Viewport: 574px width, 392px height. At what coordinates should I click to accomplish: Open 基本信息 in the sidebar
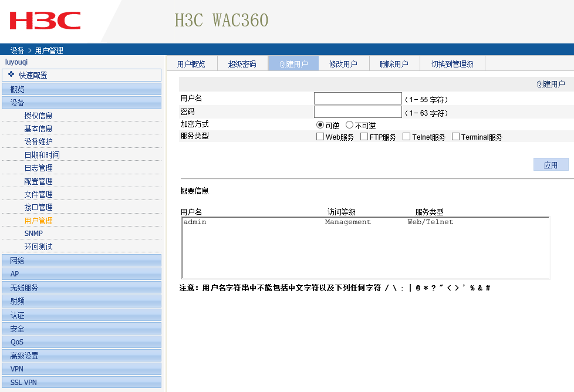(38, 129)
